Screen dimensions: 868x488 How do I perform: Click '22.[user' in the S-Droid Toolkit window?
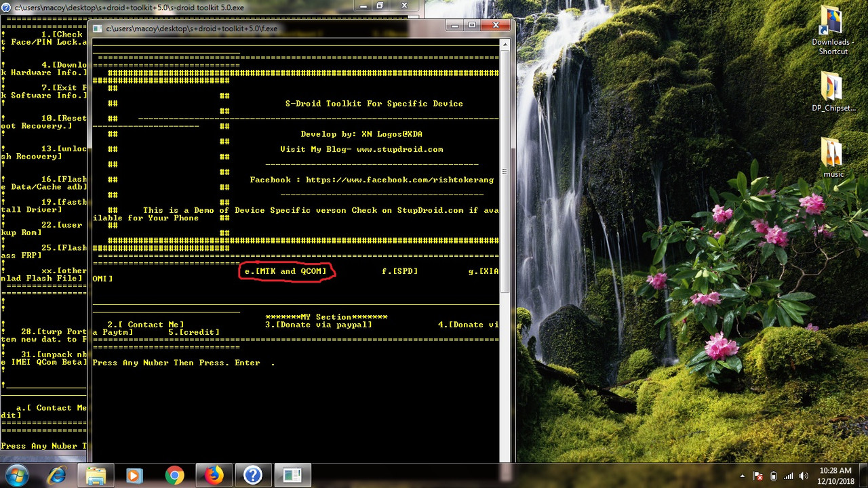coord(62,224)
